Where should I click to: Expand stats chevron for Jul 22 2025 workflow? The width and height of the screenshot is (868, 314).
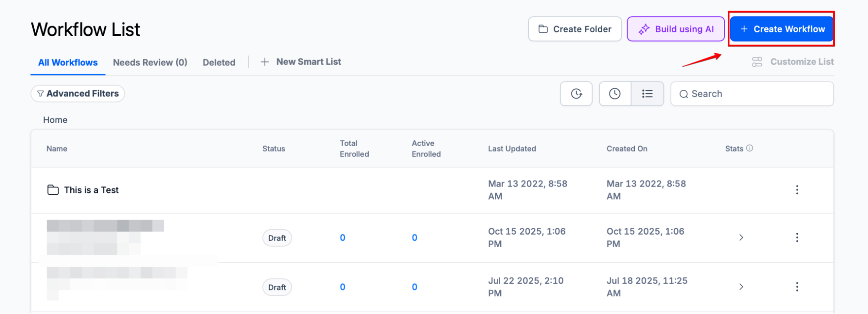click(x=741, y=287)
